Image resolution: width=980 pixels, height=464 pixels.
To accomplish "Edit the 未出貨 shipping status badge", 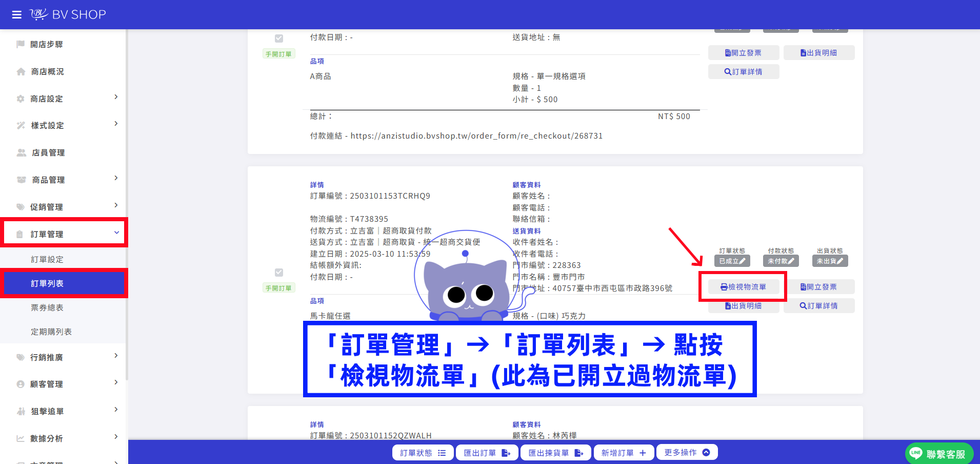I will click(x=830, y=261).
